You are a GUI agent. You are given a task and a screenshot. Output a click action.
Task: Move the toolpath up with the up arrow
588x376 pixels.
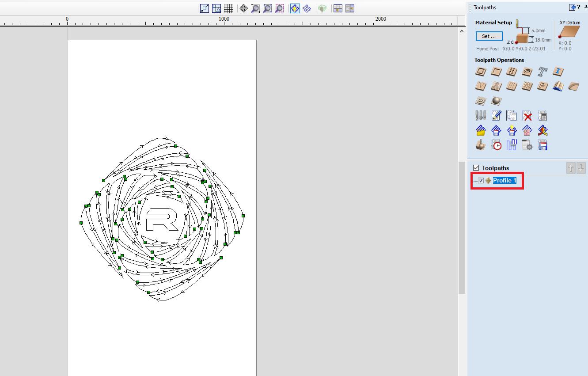click(571, 168)
